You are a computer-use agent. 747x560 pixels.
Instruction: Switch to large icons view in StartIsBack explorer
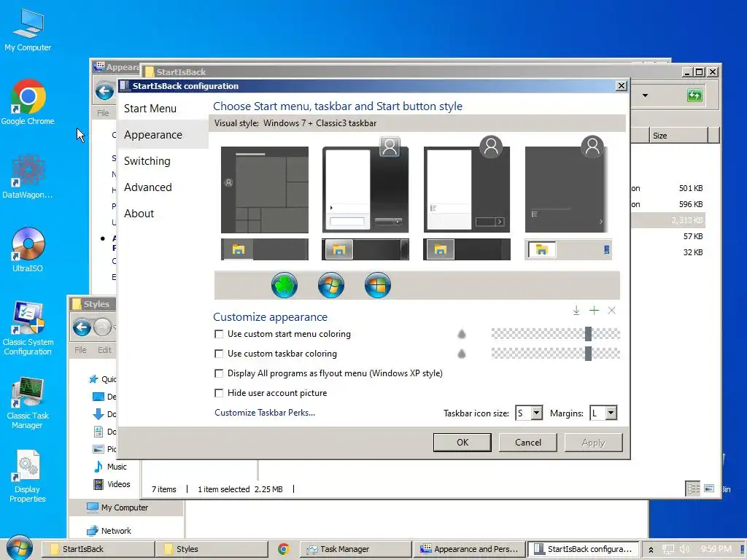(x=709, y=489)
